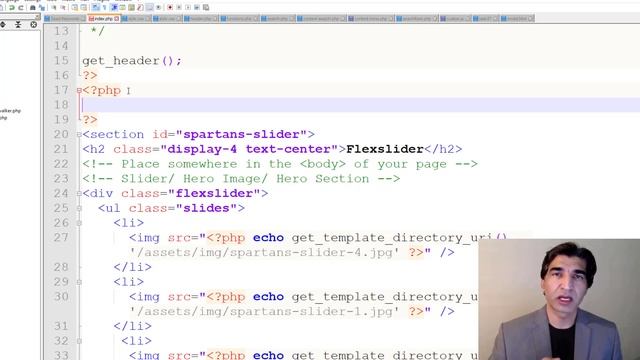Click the spartans-slider-4.jpg path text
This screenshot has width=640, height=360.
click(264, 253)
